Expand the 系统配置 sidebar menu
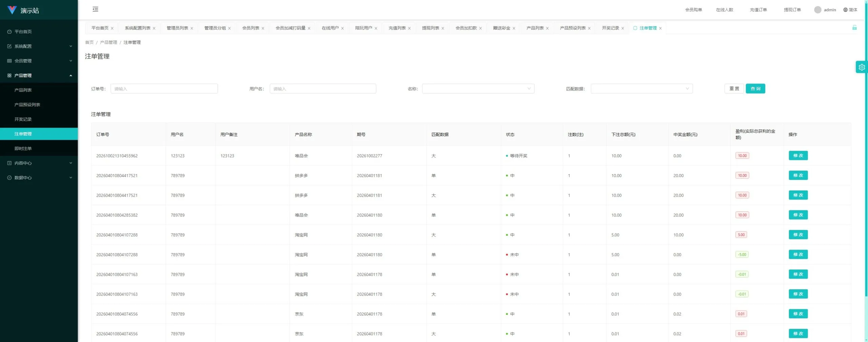This screenshot has height=342, width=868. [39, 46]
